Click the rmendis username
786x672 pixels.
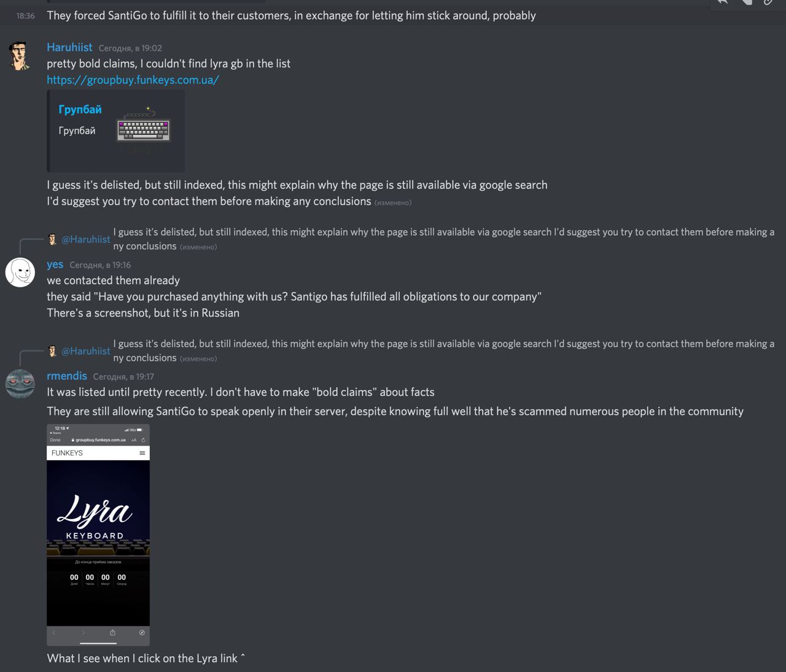pyautogui.click(x=67, y=376)
